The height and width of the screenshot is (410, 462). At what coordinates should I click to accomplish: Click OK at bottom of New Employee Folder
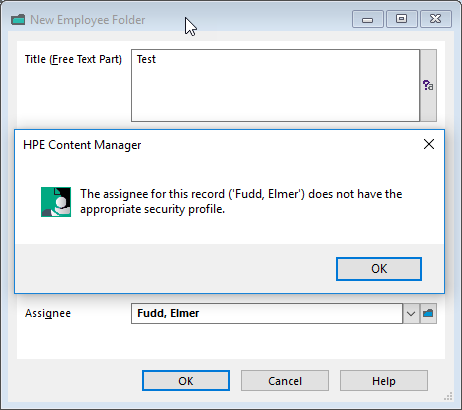click(x=186, y=381)
